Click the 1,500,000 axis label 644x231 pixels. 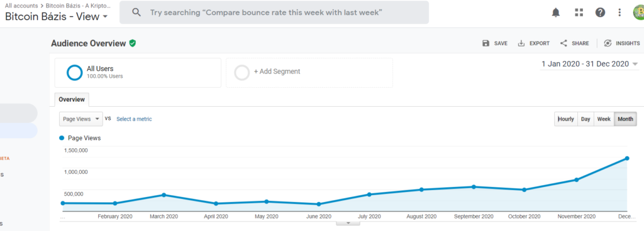(75, 150)
